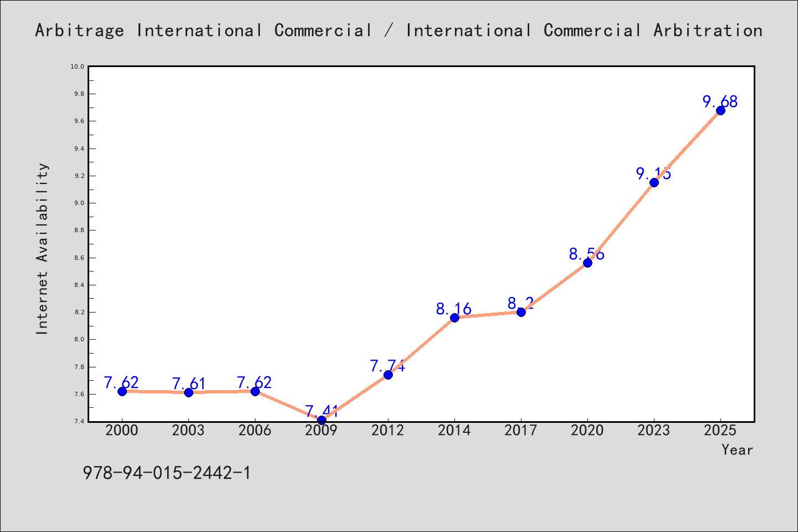Click the data point labeled 8.16

point(454,318)
